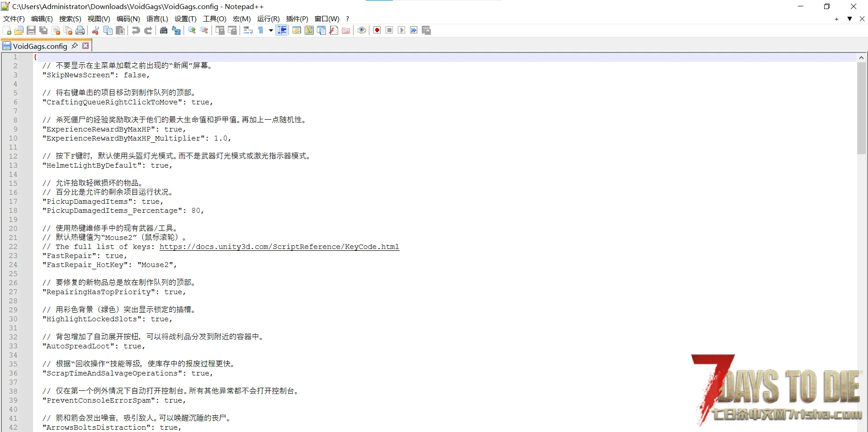This screenshot has height=432, width=868.
Task: Zoom out with the magnifier minus icon
Action: tap(204, 30)
